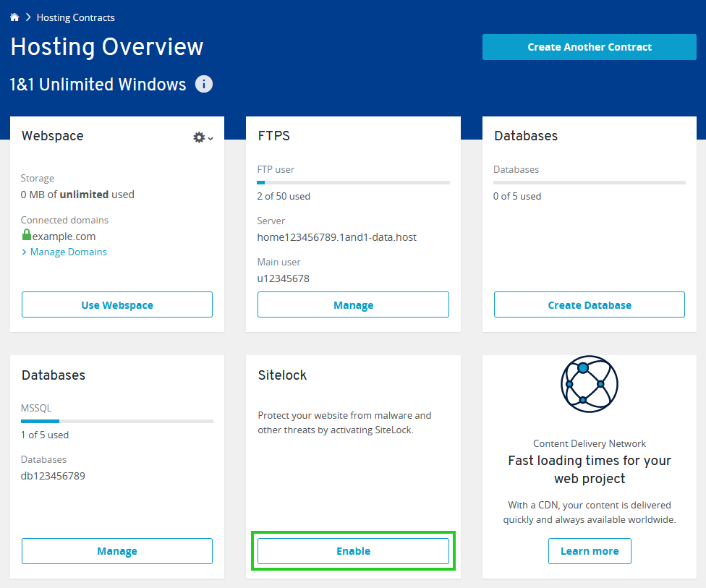Select server name home123456789.1and1-data.host
706x588 pixels.
[337, 237]
